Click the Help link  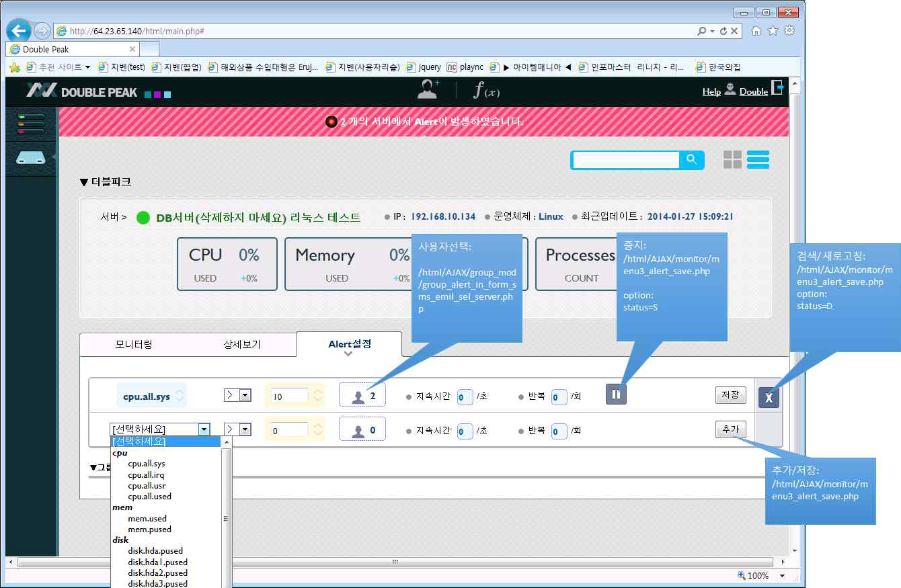[711, 91]
